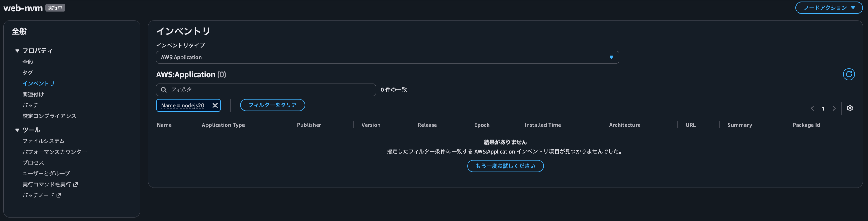
Task: Click the Version column header
Action: [x=371, y=125]
